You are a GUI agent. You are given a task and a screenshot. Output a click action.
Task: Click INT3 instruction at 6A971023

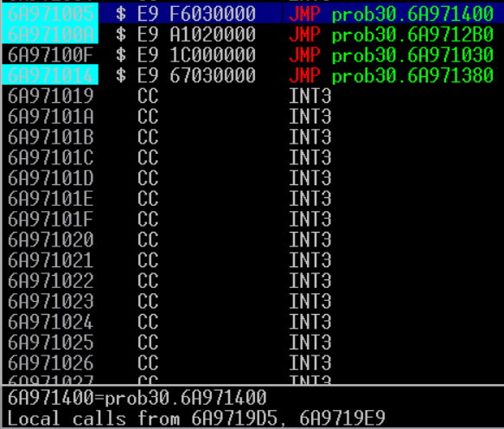coord(310,302)
